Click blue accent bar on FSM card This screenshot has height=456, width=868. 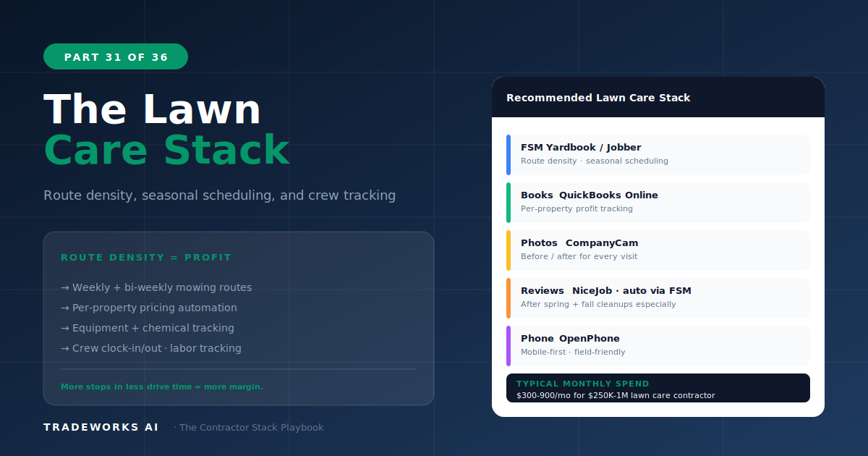click(x=509, y=154)
